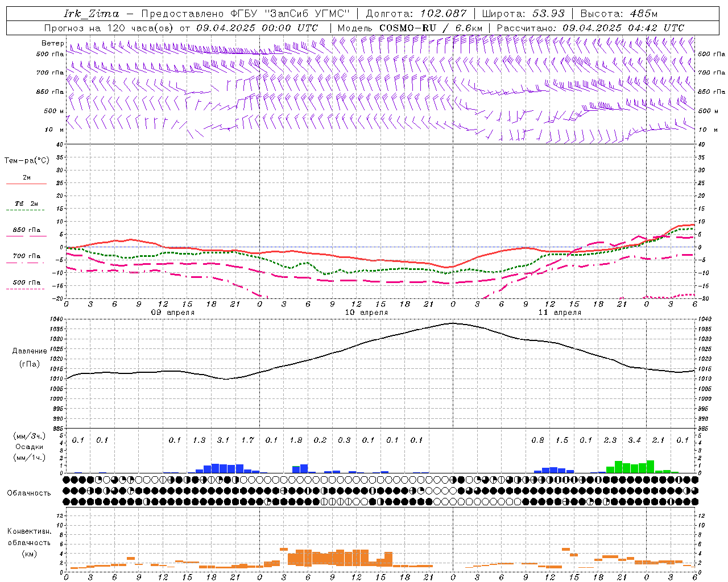
Task: Click the "Облачность" cloud cover label
Action: click(29, 493)
